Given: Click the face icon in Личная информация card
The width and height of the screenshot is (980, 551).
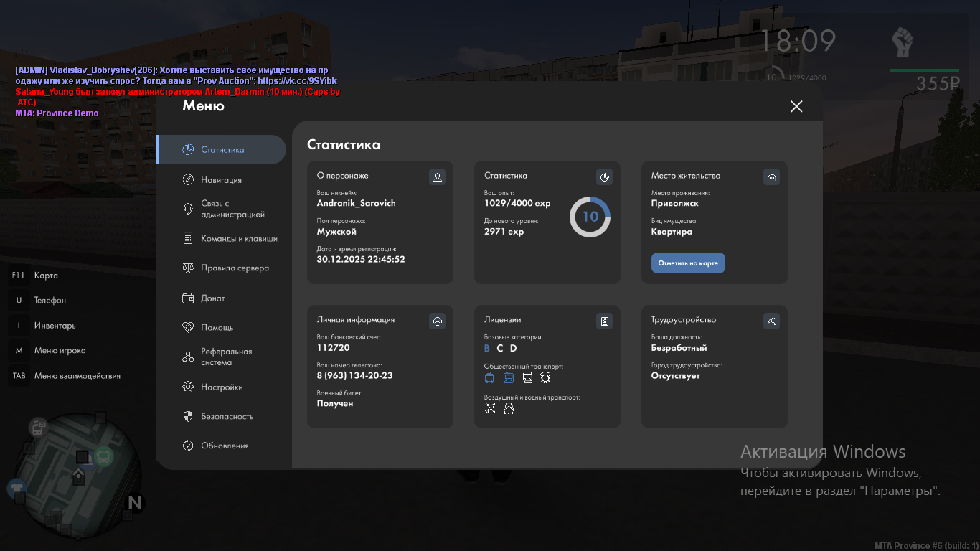Looking at the screenshot, I should pos(437,321).
